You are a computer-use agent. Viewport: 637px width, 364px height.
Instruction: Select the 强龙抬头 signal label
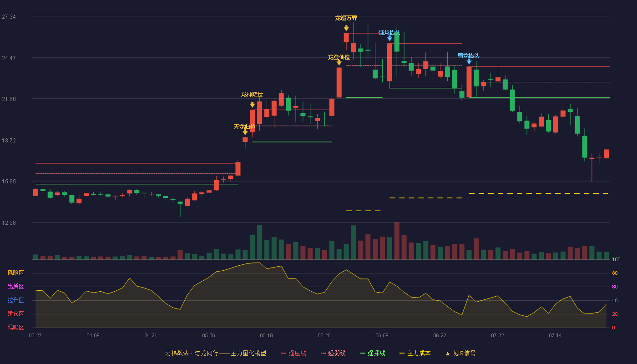pos(389,33)
